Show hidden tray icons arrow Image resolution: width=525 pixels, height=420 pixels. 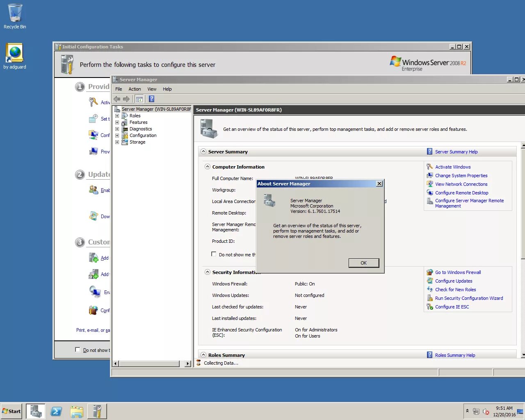tap(467, 411)
